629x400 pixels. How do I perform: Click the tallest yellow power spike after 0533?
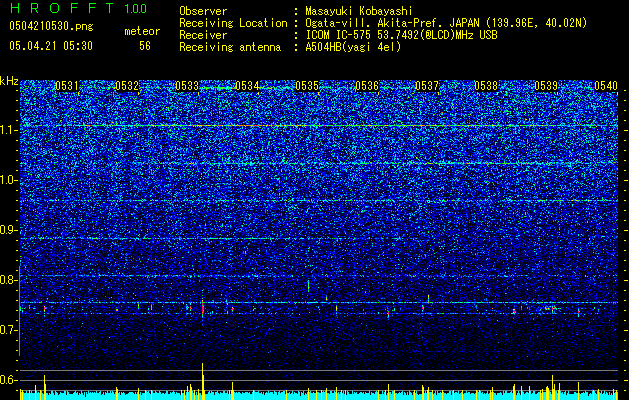click(203, 381)
